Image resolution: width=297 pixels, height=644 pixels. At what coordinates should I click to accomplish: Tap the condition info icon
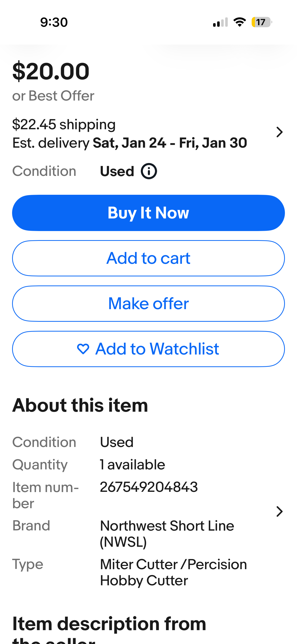click(149, 171)
